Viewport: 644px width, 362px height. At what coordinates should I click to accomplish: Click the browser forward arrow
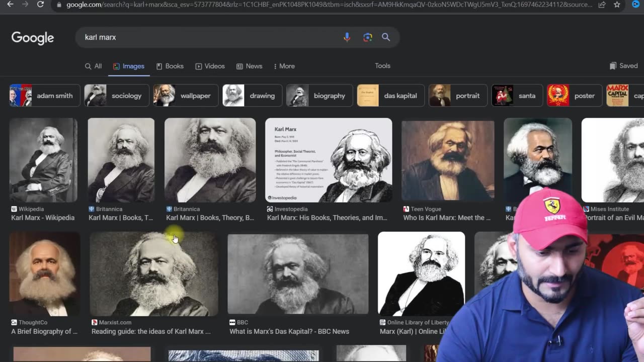coord(25,5)
